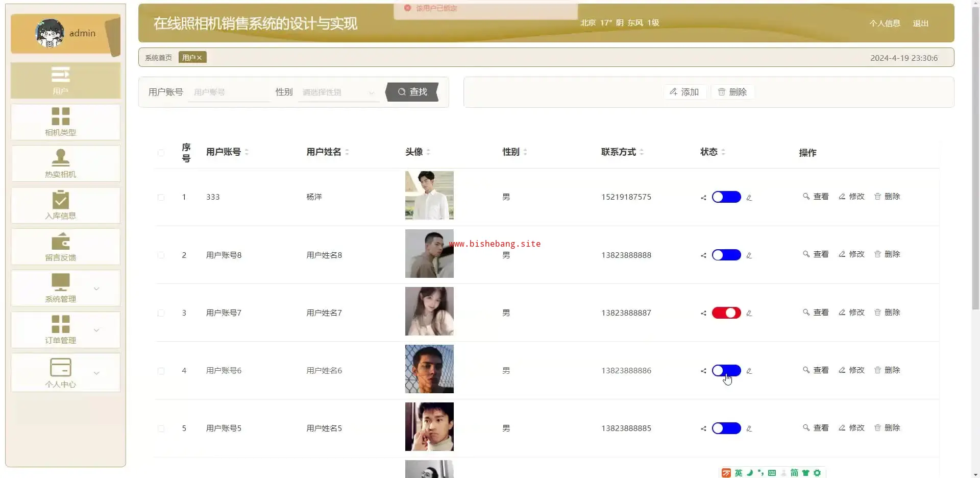Click the 订单管理 grid icon
980x478 pixels.
(x=60, y=324)
